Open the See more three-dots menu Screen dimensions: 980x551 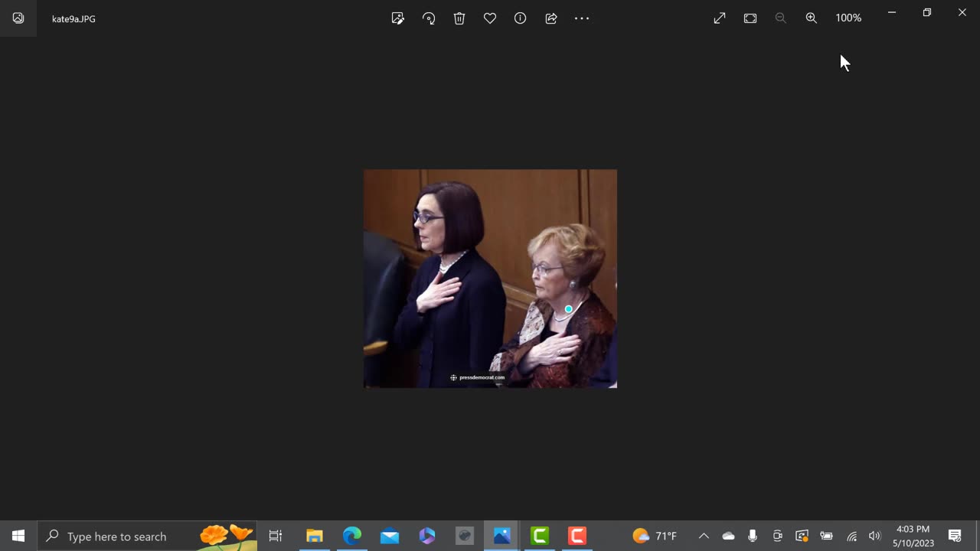click(582, 18)
